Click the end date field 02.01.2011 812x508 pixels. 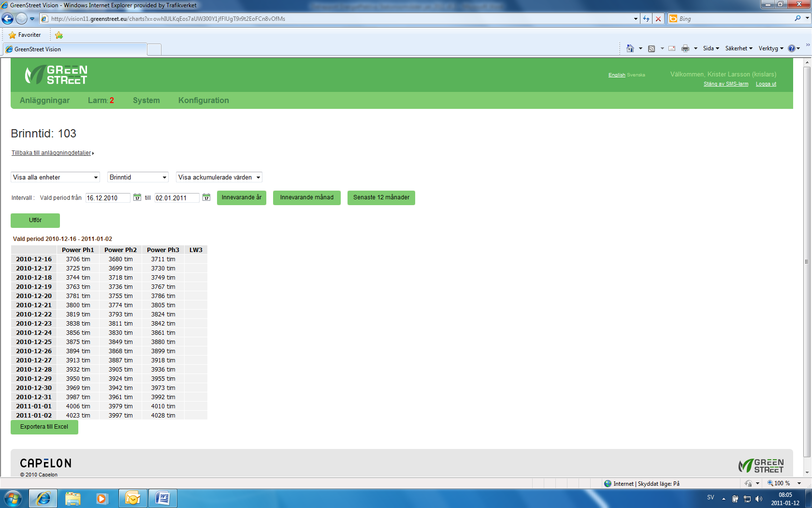click(x=177, y=198)
